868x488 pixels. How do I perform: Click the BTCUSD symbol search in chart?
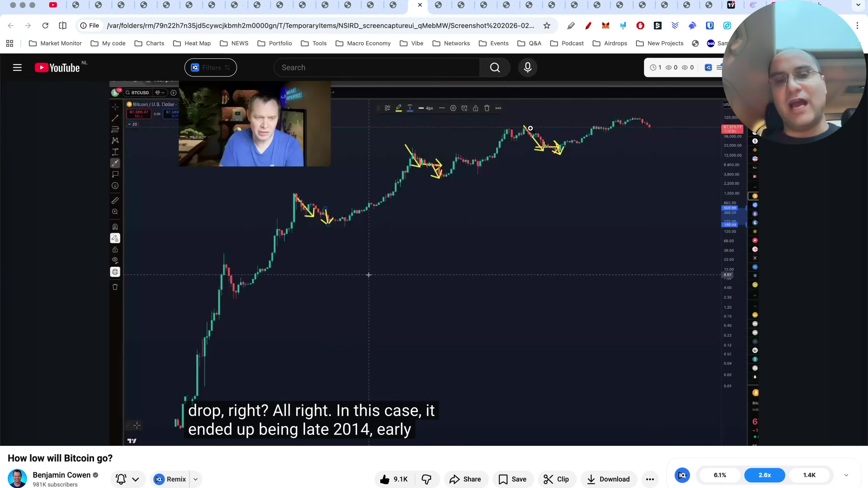coord(137,93)
